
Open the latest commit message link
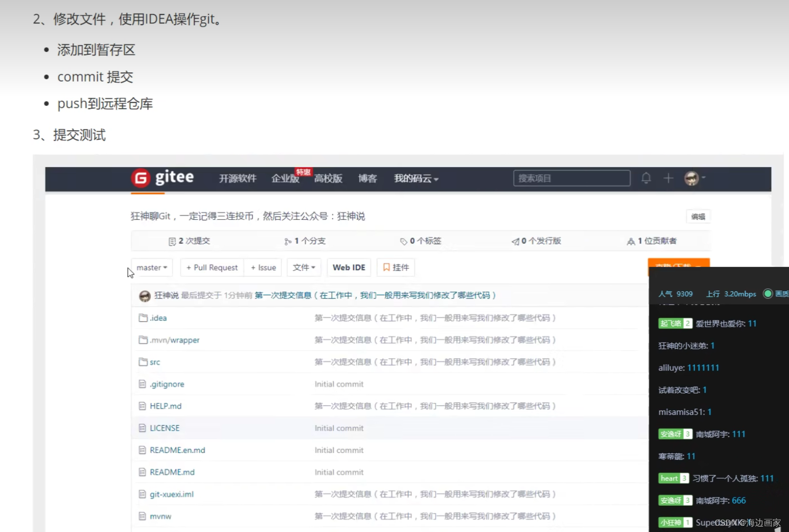375,295
